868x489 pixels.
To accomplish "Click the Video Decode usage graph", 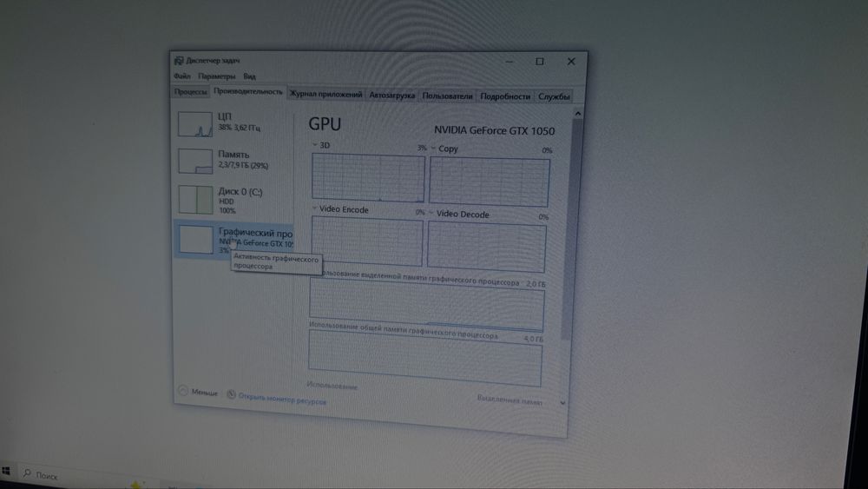I will (487, 248).
